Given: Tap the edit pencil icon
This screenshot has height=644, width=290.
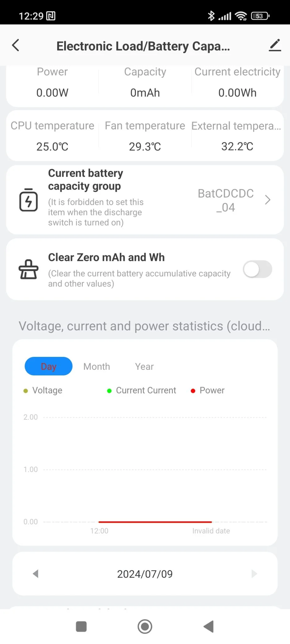Looking at the screenshot, I should pyautogui.click(x=275, y=45).
